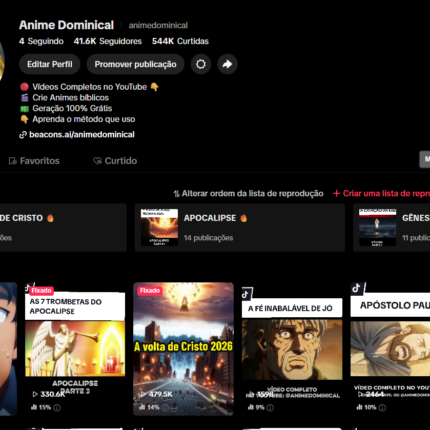Click info icon next to 15% stat

click(x=57, y=407)
